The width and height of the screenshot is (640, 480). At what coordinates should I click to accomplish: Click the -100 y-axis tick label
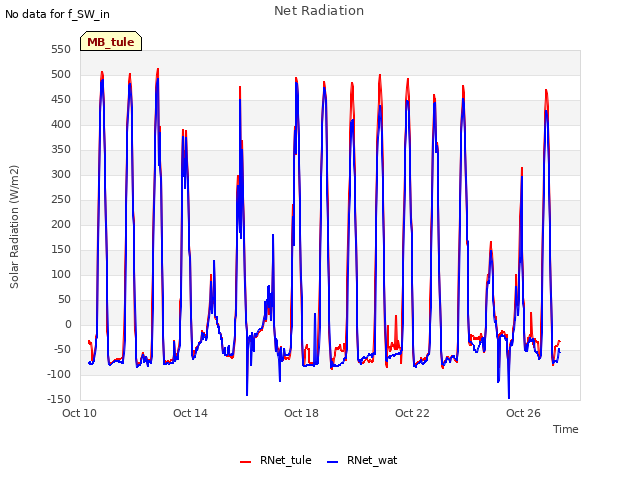click(x=59, y=374)
